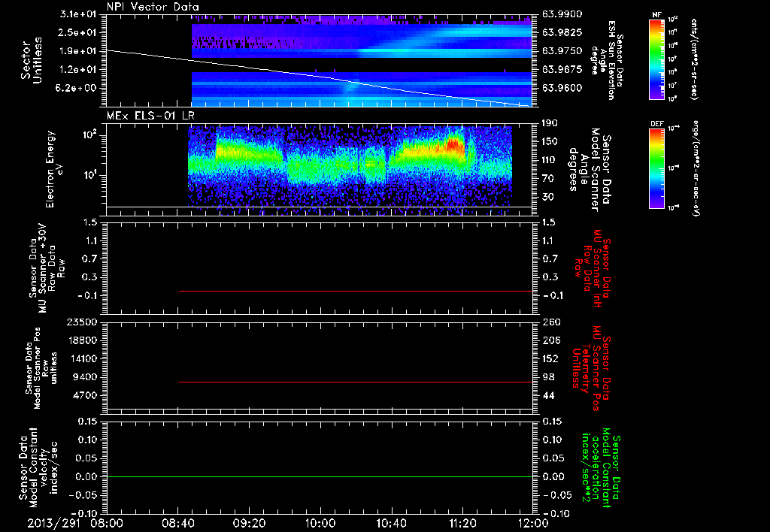770x532 pixels.
Task: Click the 'MU Scanner +30V Raw Data' axis label
Action: tap(47, 268)
